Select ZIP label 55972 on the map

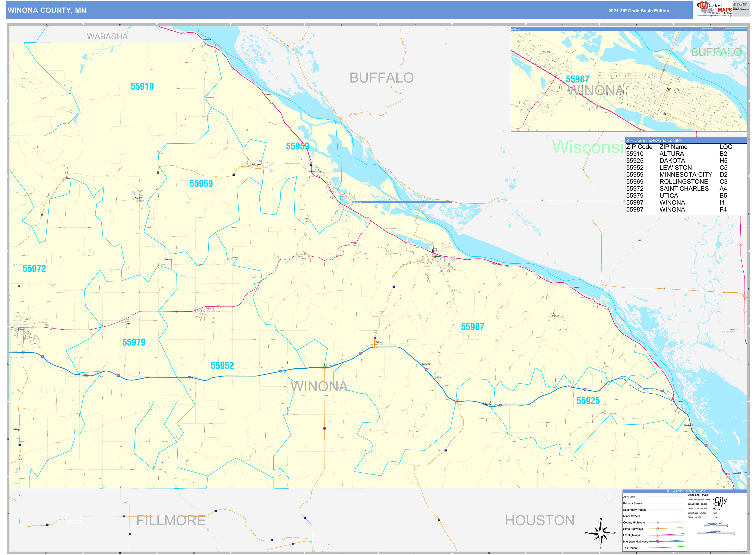coord(34,269)
